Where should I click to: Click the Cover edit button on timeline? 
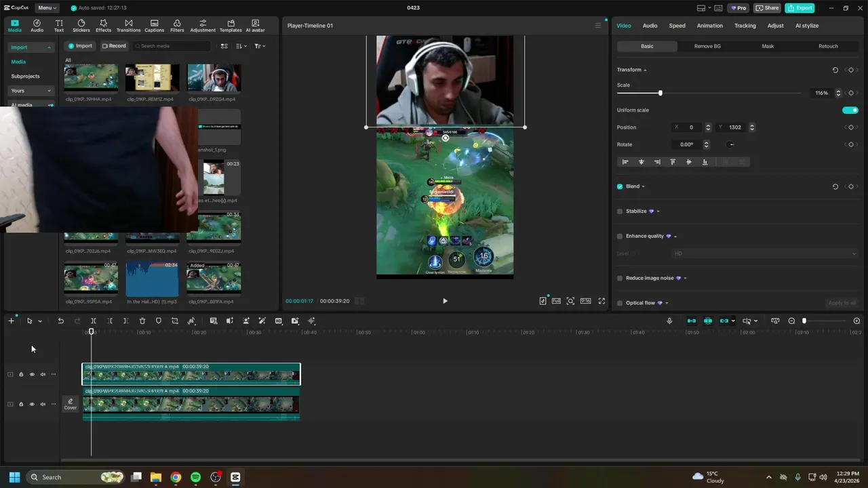click(71, 404)
